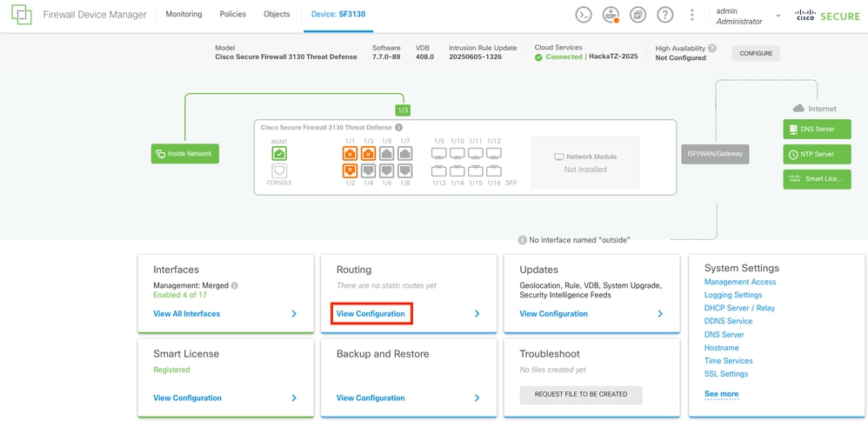Image resolution: width=868 pixels, height=421 pixels.
Task: Expand System Settings with See more
Action: click(721, 394)
